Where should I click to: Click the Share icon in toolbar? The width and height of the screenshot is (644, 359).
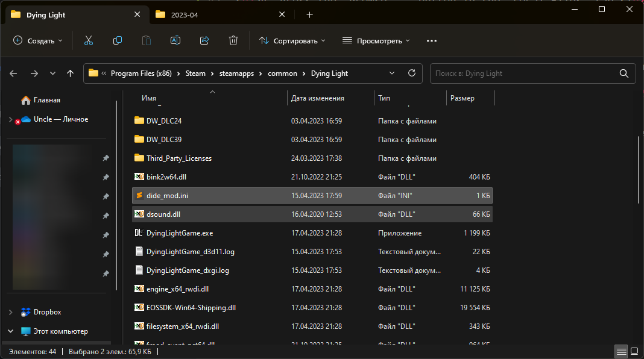pos(204,40)
